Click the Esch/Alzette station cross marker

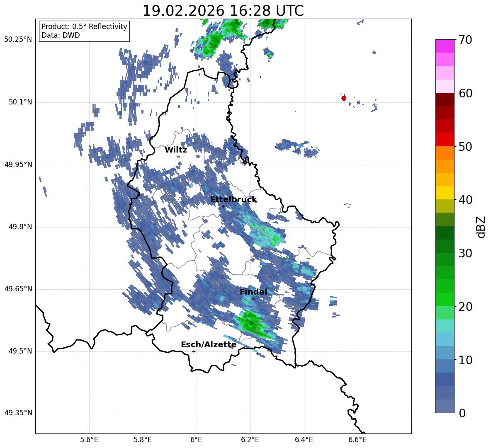point(194,351)
